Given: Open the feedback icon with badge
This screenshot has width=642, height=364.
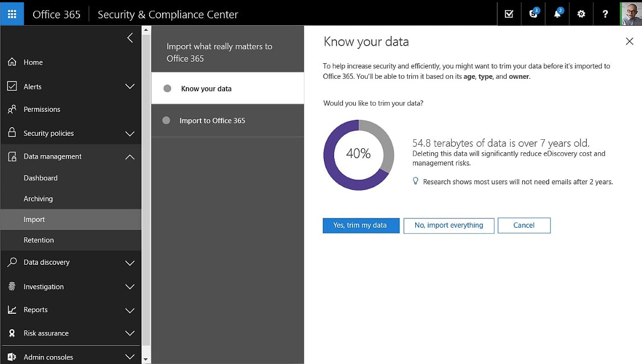Looking at the screenshot, I should pyautogui.click(x=533, y=14).
